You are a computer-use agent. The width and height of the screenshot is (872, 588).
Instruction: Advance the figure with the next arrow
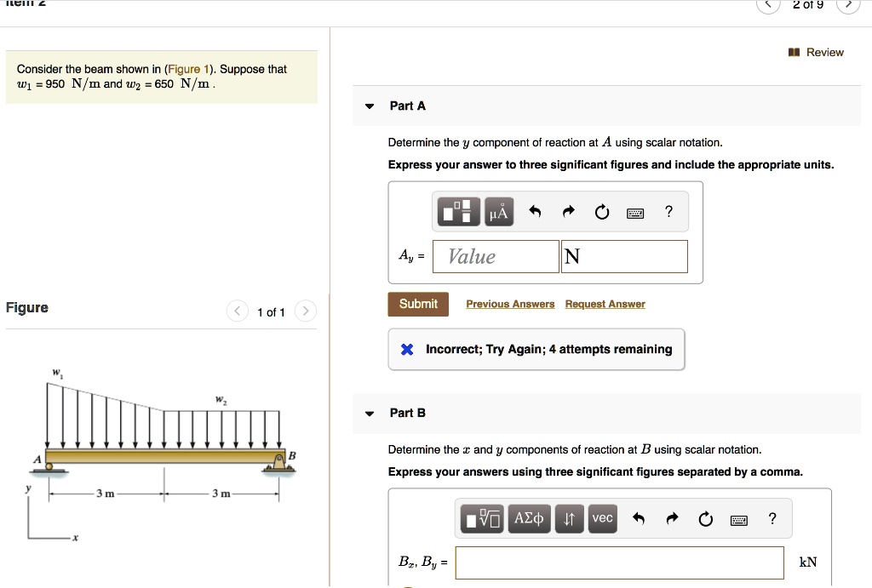coord(305,311)
